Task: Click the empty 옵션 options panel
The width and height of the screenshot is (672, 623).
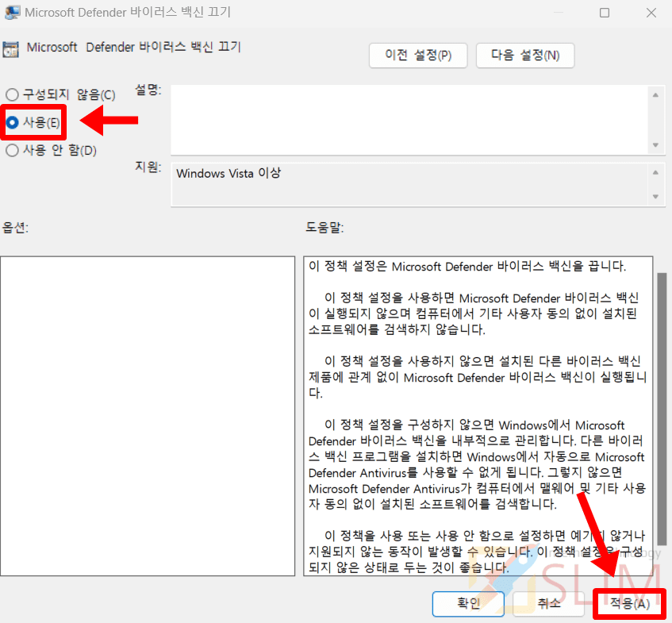Action: tap(148, 416)
